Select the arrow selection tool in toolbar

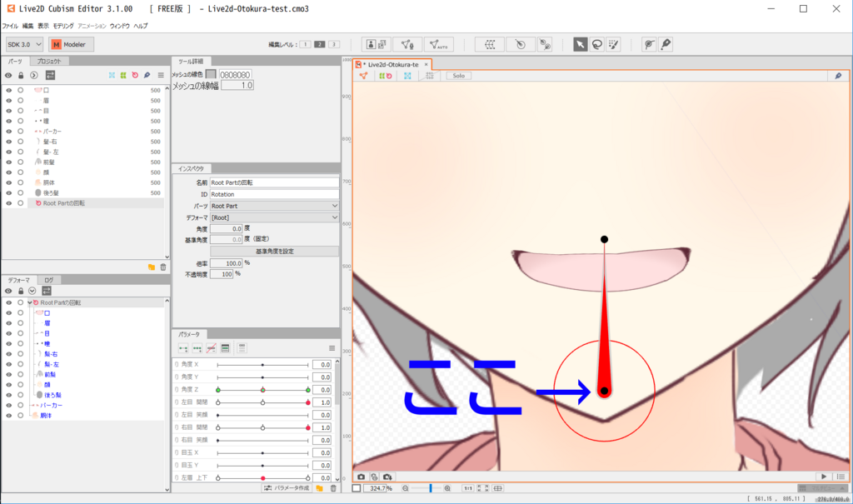[x=580, y=45]
